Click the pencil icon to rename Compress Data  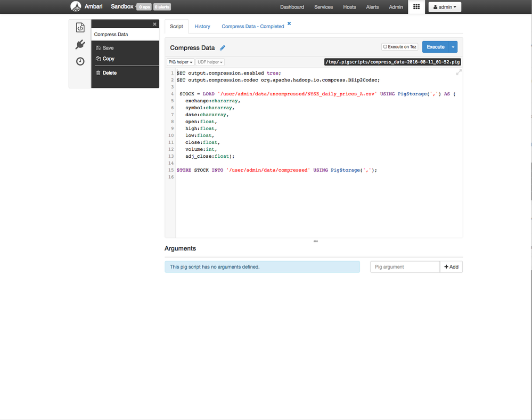coord(223,47)
